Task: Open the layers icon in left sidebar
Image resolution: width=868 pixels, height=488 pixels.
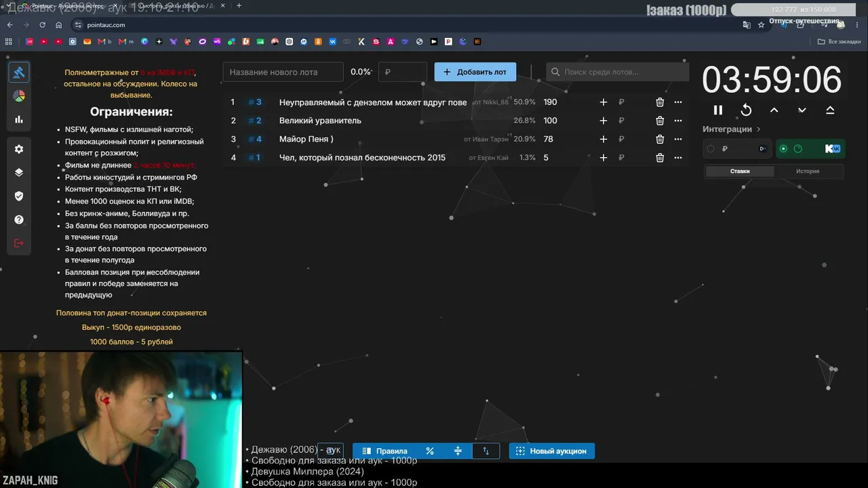Action: tap(19, 172)
